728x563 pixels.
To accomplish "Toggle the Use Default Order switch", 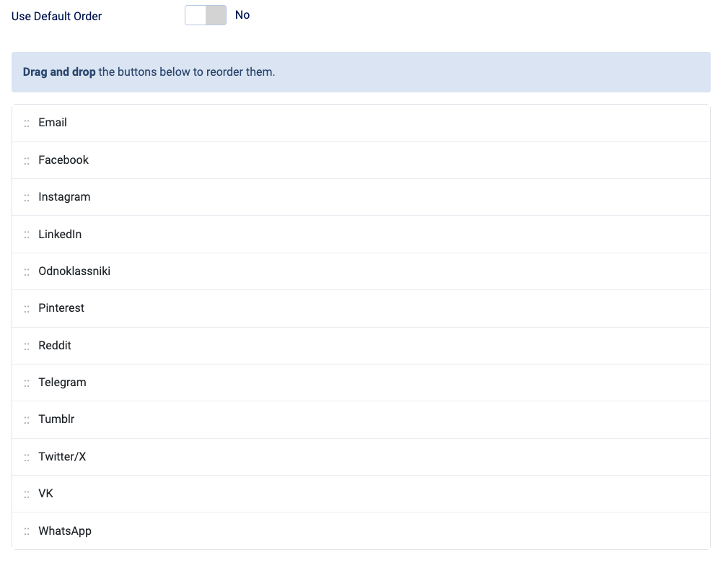I will pyautogui.click(x=206, y=15).
